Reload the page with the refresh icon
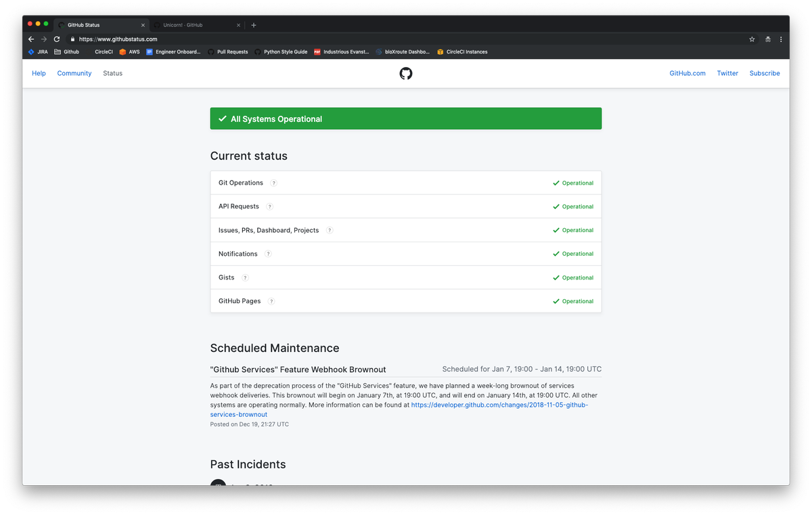Screen dimensions: 812x515 tap(57, 39)
